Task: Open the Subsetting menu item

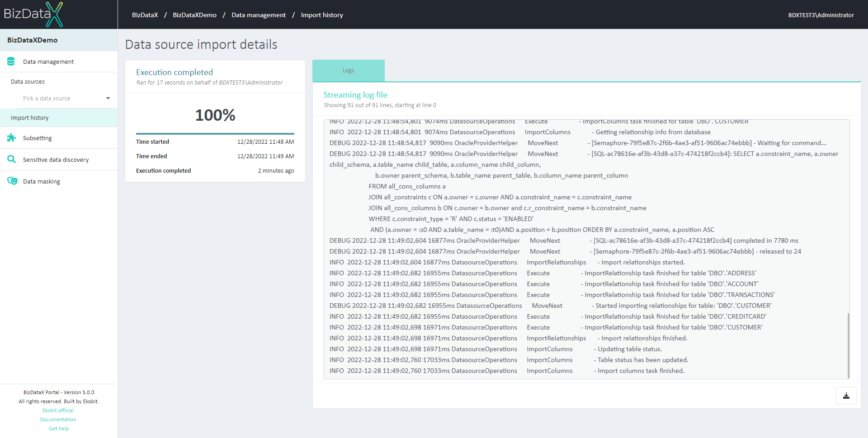Action: (59, 138)
